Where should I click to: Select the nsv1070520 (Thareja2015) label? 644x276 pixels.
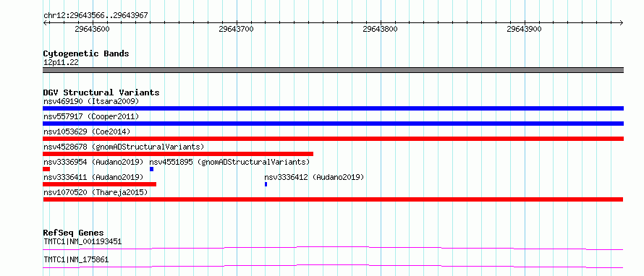click(x=96, y=192)
